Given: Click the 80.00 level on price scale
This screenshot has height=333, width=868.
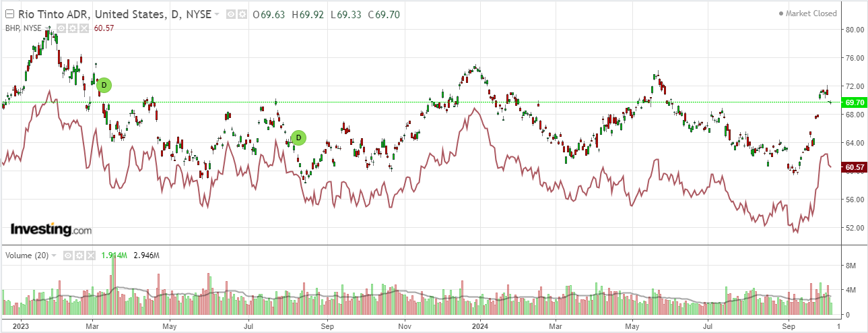Looking at the screenshot, I should 855,30.
